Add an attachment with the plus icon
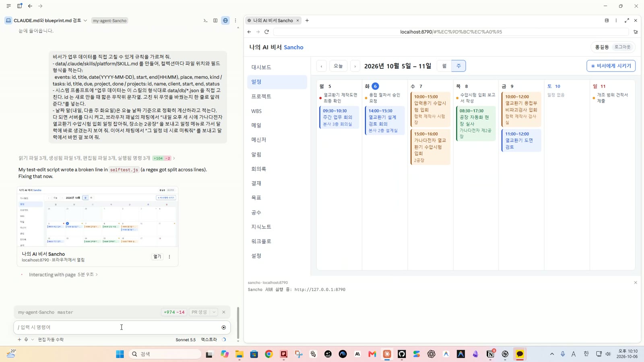Viewport: 644px width, 362px height. click(19, 339)
